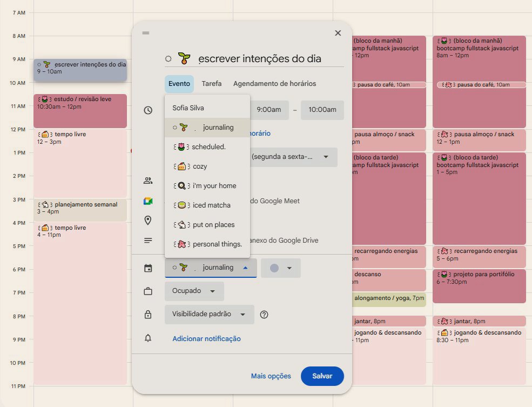This screenshot has width=532, height=407.
Task: Click the drag handle at dialog top
Action: click(x=146, y=33)
